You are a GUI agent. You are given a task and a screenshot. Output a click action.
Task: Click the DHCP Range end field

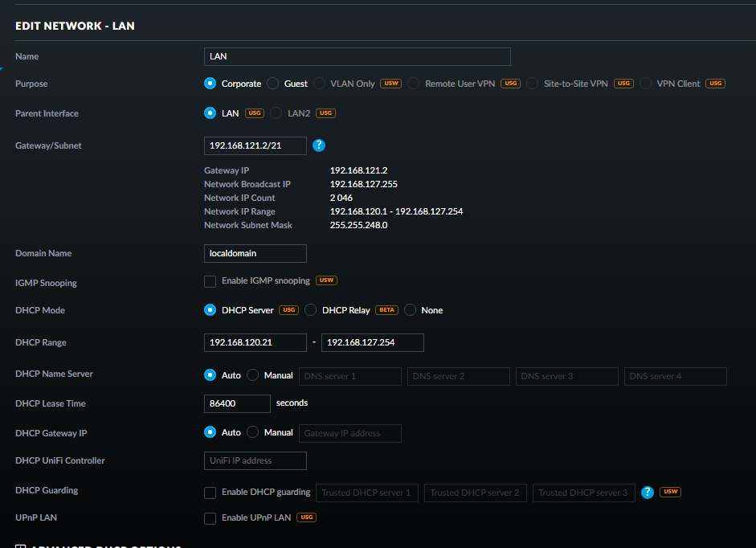373,342
